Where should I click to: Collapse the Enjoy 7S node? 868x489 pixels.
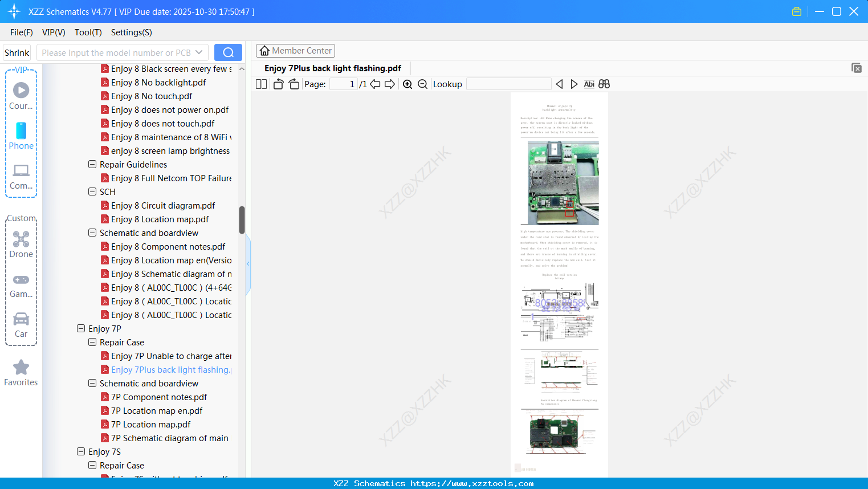pos(80,451)
